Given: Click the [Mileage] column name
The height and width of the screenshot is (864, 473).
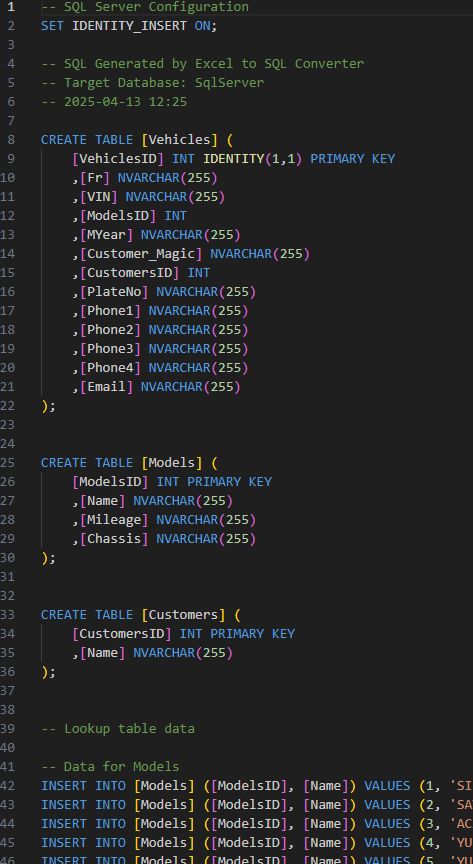Looking at the screenshot, I should pos(114,520).
